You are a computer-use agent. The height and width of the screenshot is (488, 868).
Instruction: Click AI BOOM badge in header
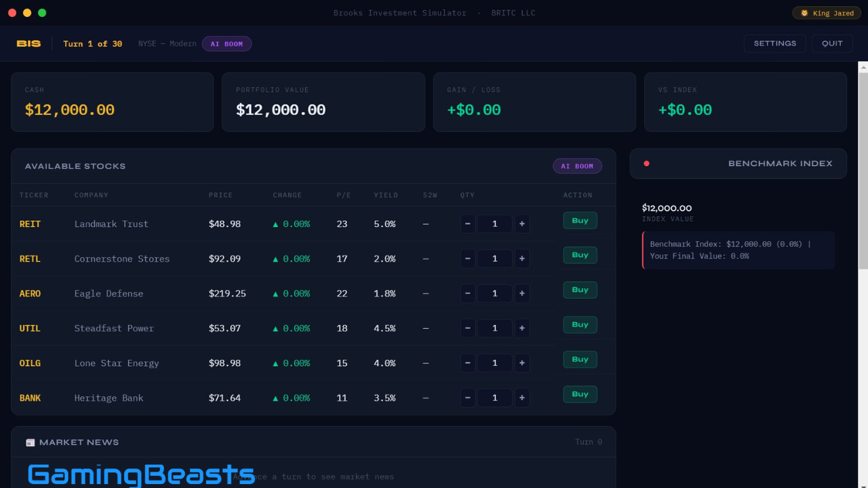coord(226,43)
